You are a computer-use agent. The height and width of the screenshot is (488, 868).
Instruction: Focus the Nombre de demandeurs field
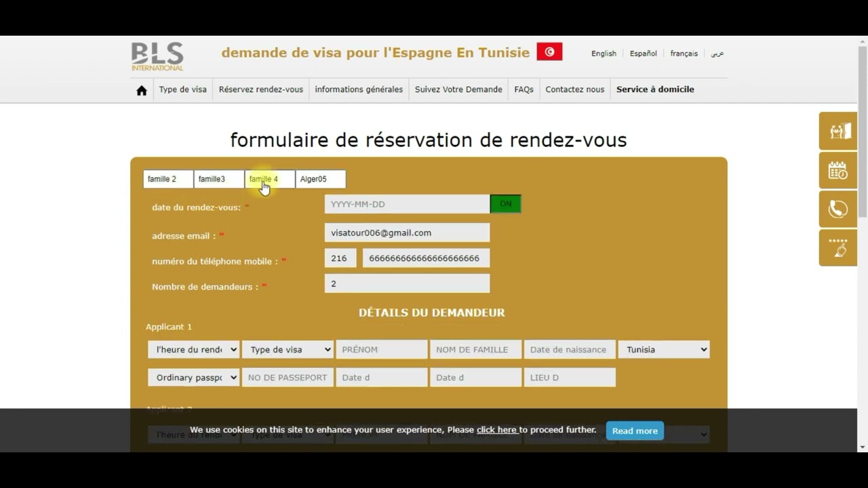407,283
